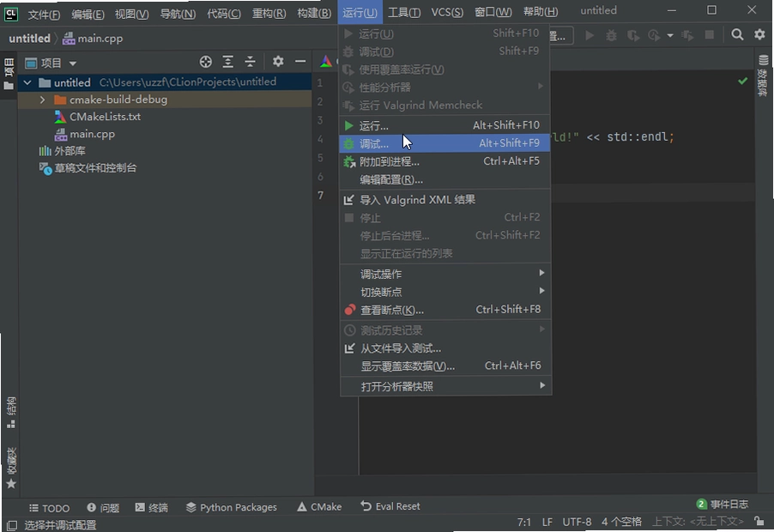Image resolution: width=774 pixels, height=532 pixels.
Task: Click the green inspection checkmark
Action: point(742,81)
